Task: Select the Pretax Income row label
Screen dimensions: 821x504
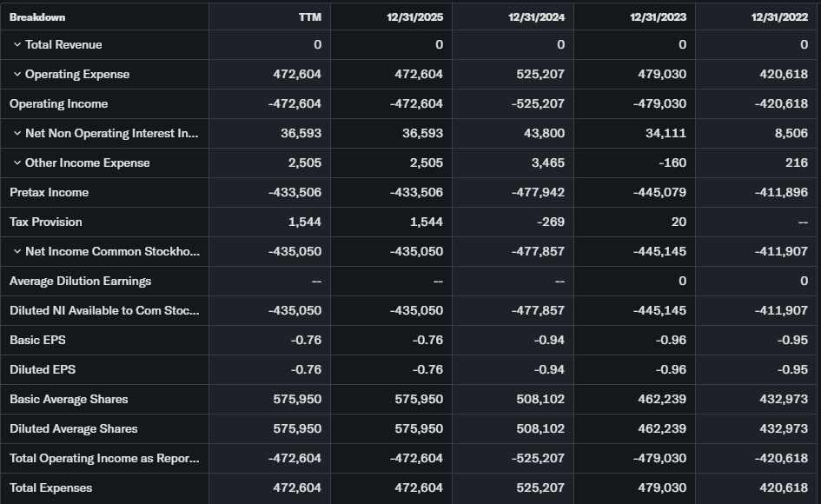Action: tap(50, 193)
